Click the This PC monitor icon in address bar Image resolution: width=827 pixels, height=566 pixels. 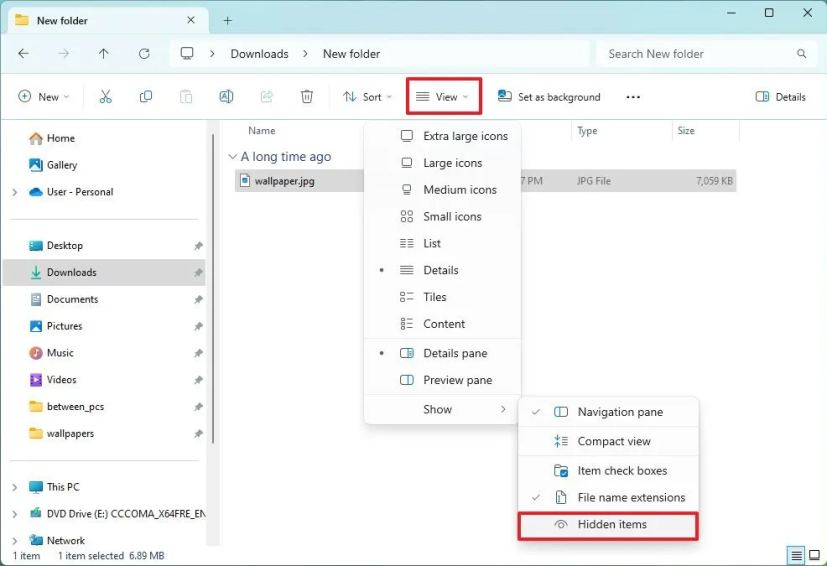point(187,53)
